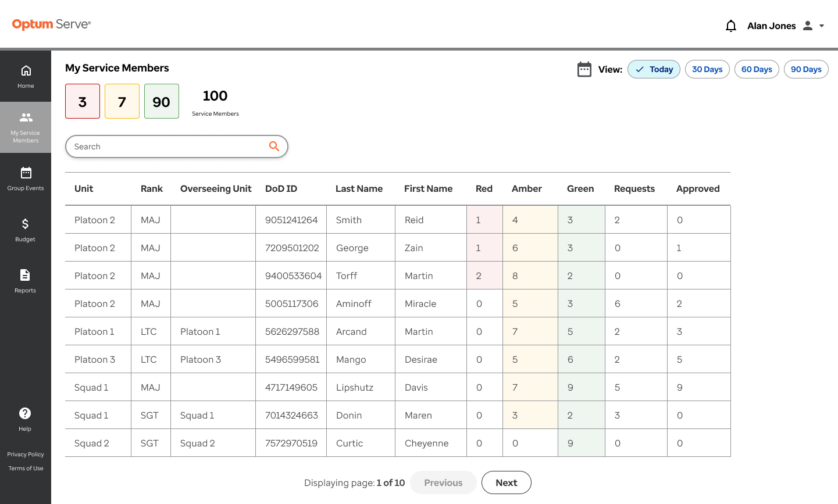
Task: Select the Today view filter
Action: pos(654,69)
